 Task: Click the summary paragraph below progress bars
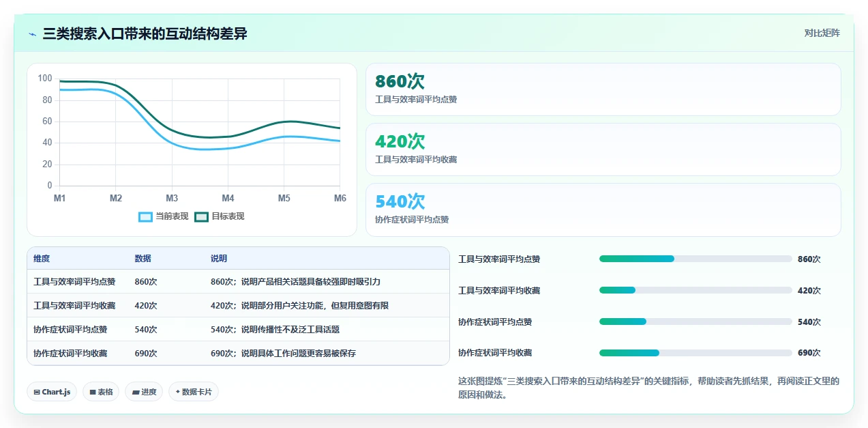[x=649, y=388]
